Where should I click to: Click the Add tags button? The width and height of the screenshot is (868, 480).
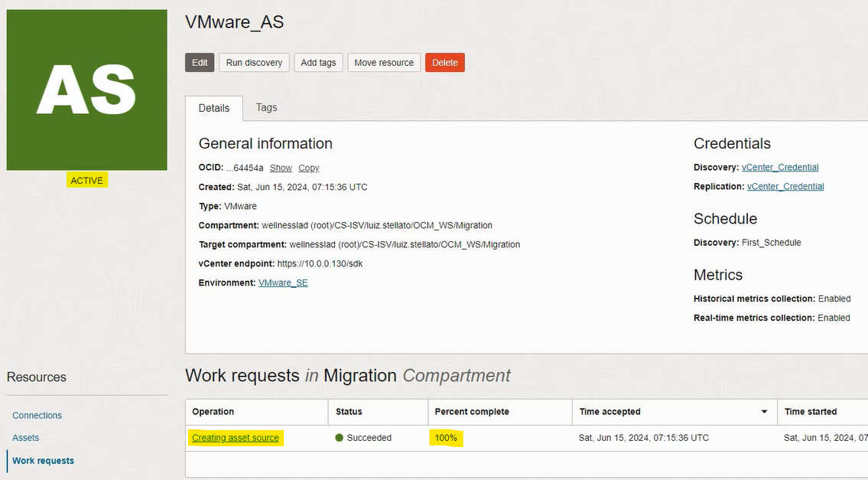click(318, 63)
